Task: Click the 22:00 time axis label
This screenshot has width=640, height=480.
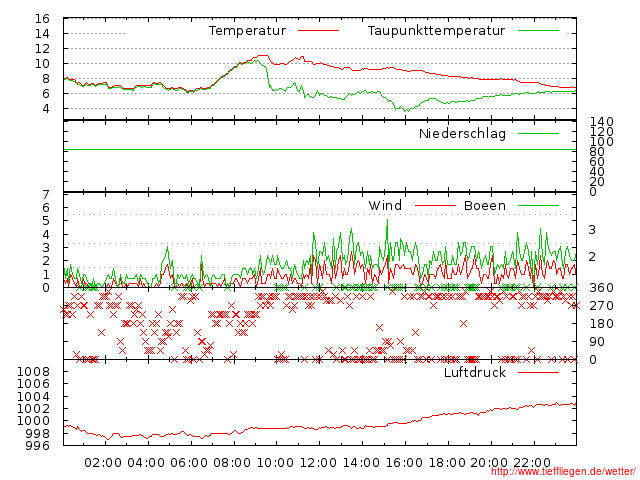Action: click(532, 462)
